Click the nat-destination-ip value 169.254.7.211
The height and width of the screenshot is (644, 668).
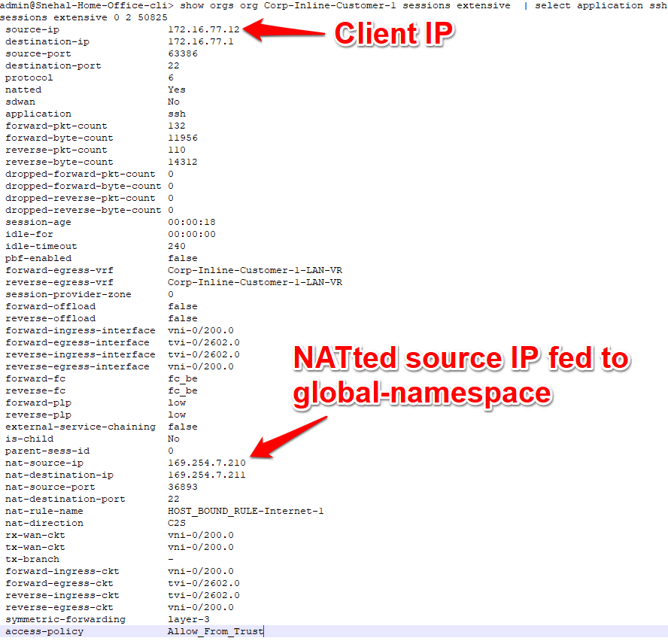pos(207,475)
